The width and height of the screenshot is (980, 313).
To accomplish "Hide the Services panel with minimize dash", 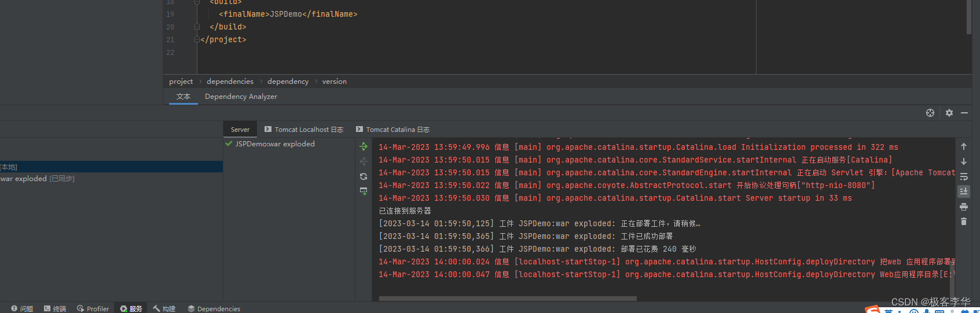I will (x=964, y=113).
